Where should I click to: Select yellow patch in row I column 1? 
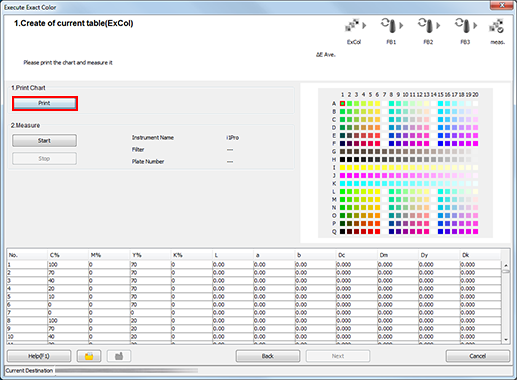coord(342,168)
